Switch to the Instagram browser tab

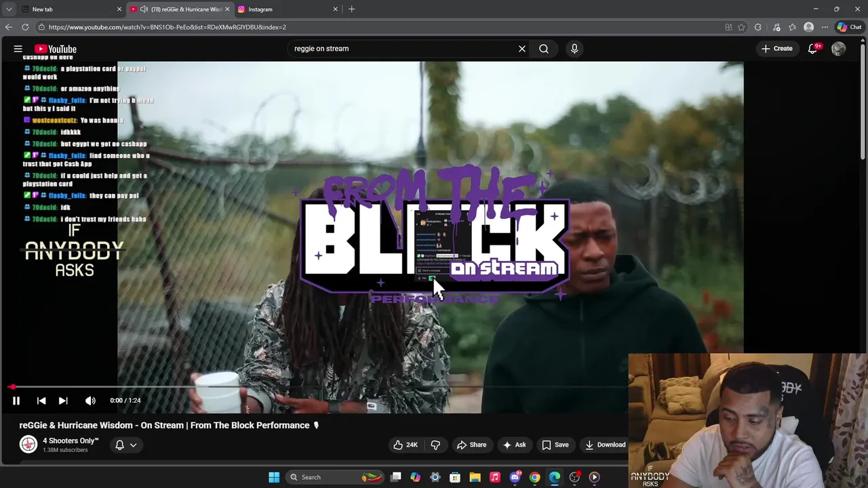point(287,9)
